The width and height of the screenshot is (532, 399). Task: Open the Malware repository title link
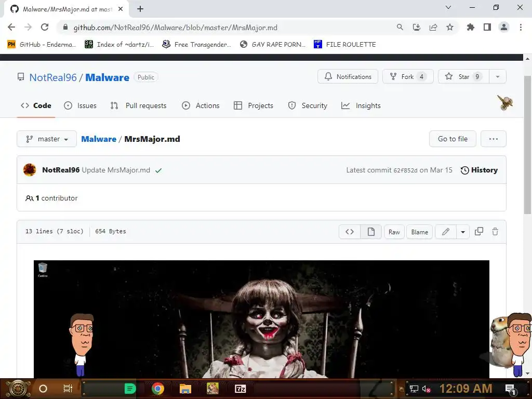click(107, 77)
